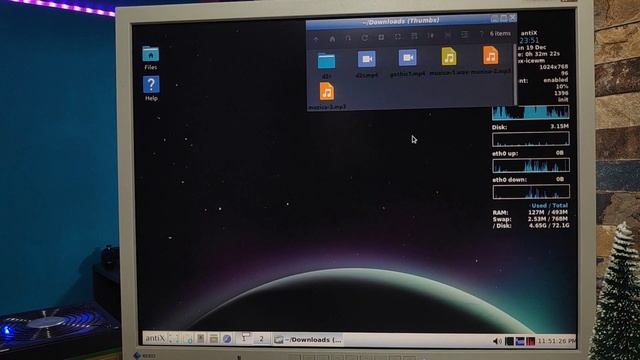Click the home icon in Downloads toolbar
Image resolution: width=640 pixels, height=360 pixels.
point(332,39)
